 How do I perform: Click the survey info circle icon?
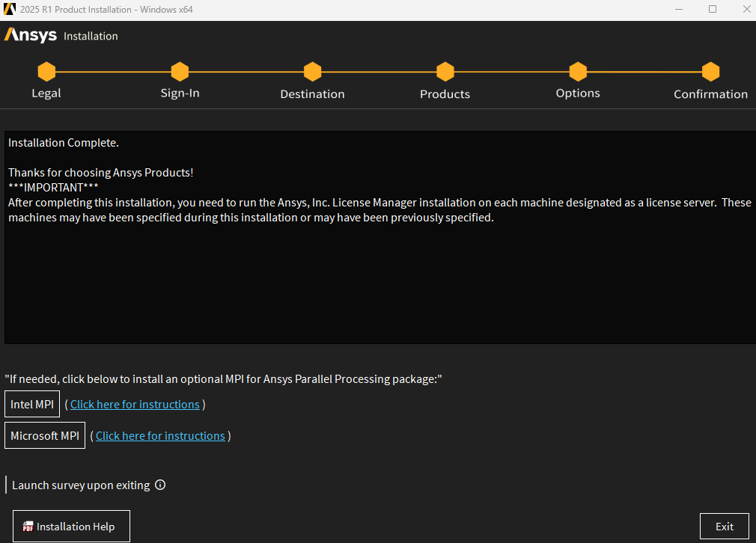pos(160,485)
